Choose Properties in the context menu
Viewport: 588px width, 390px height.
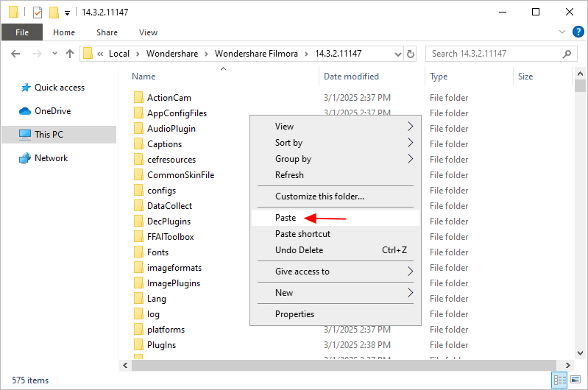pyautogui.click(x=294, y=314)
